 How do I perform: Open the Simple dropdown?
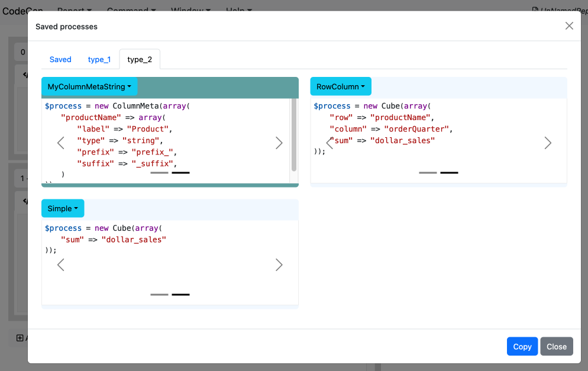pos(63,208)
